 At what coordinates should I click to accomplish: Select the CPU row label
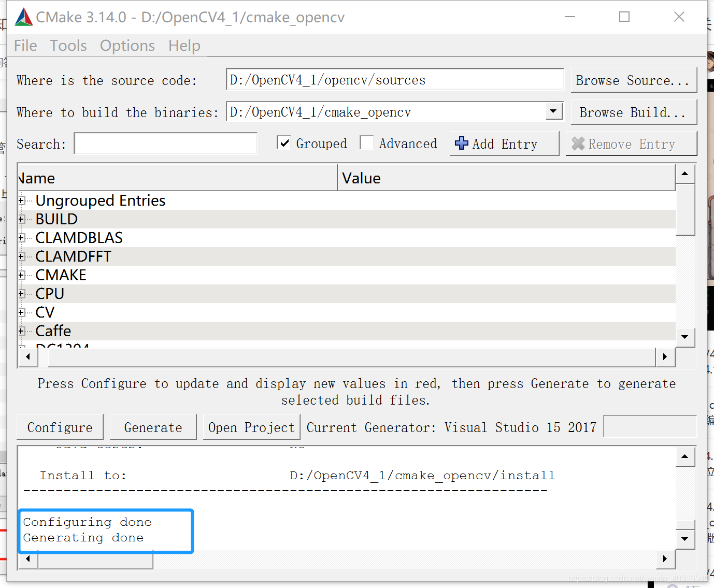tap(50, 294)
